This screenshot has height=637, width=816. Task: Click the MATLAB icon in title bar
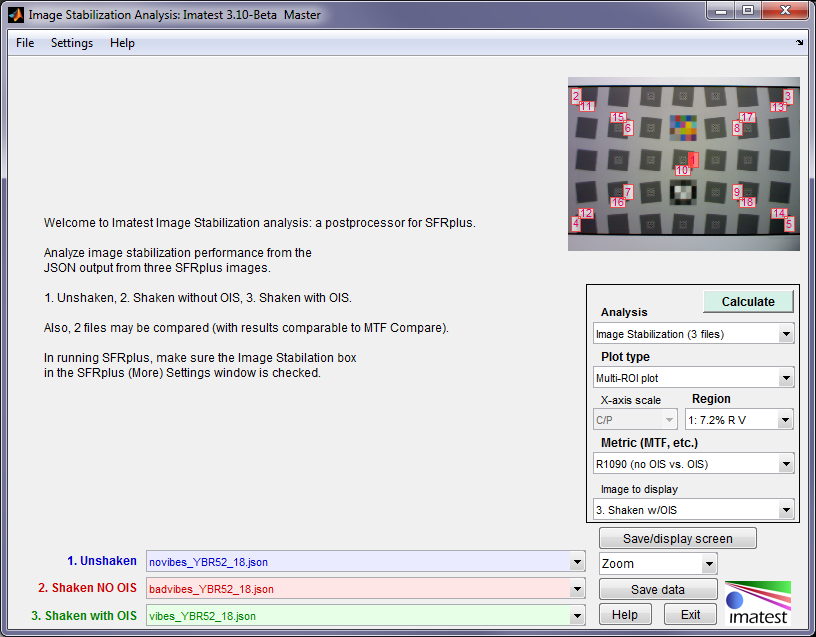(16, 15)
